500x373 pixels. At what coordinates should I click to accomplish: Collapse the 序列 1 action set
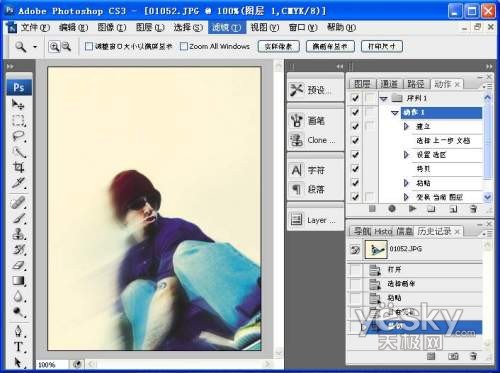(x=384, y=99)
